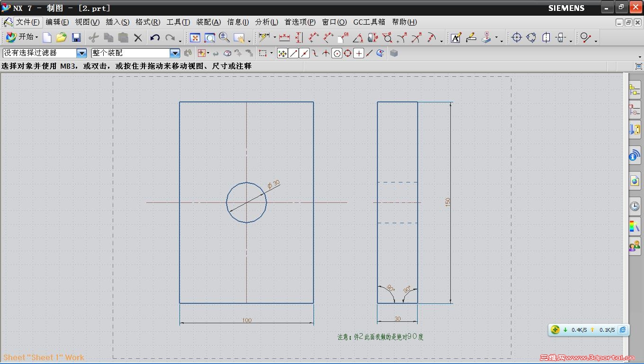Save the part with the floppy disk icon
The image size is (644, 364).
76,37
